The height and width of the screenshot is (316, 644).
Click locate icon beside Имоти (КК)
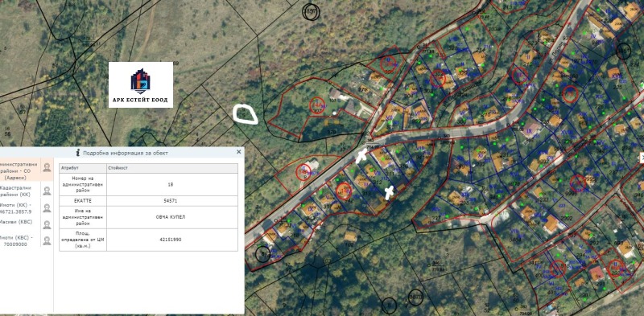click(47, 208)
